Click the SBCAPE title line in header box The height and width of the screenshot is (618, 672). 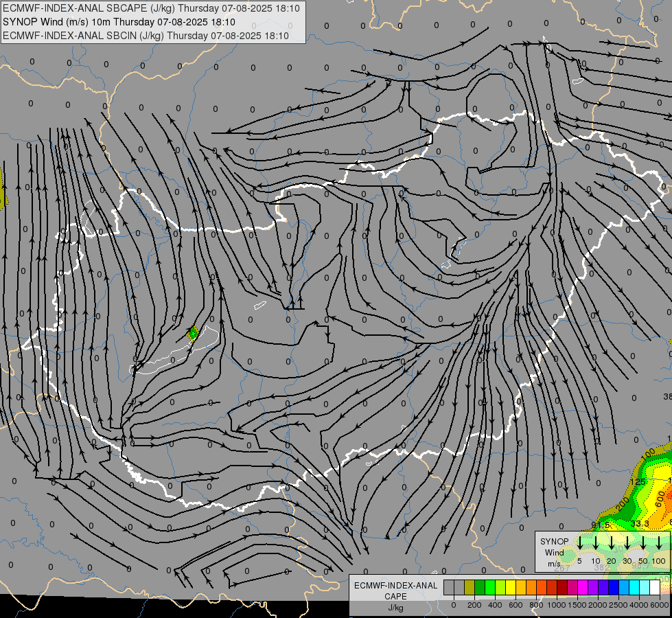coord(151,8)
